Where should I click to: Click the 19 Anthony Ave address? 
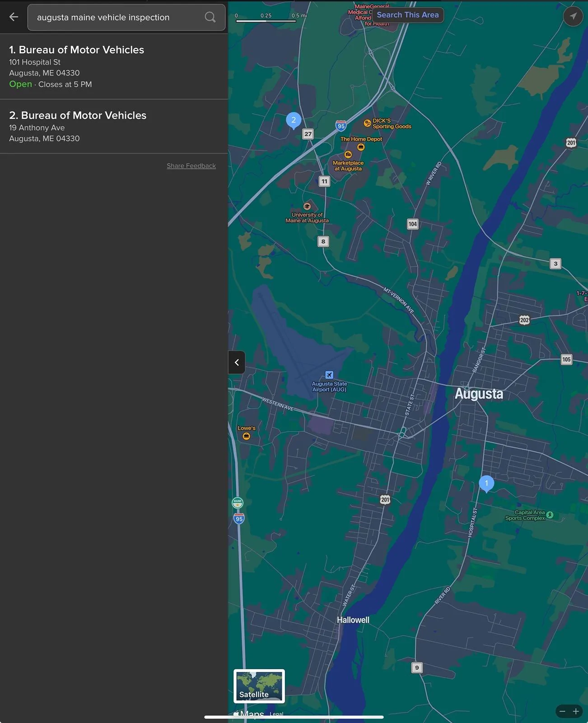coord(37,127)
